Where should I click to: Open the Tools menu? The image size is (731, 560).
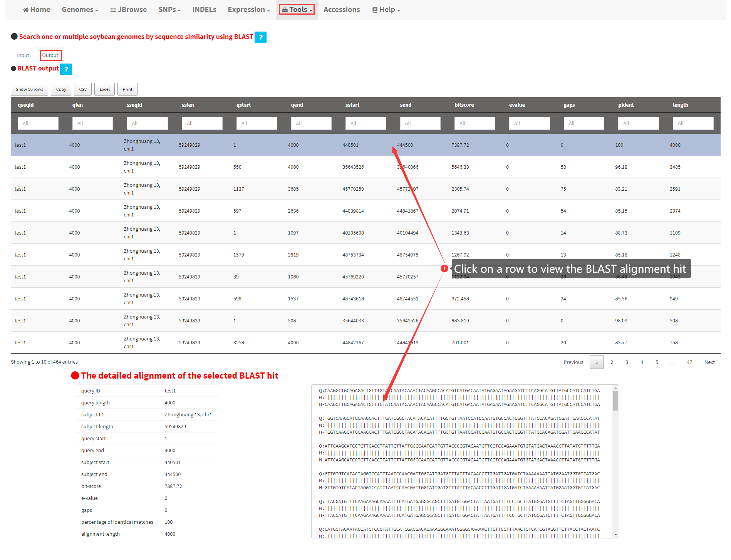click(x=297, y=10)
